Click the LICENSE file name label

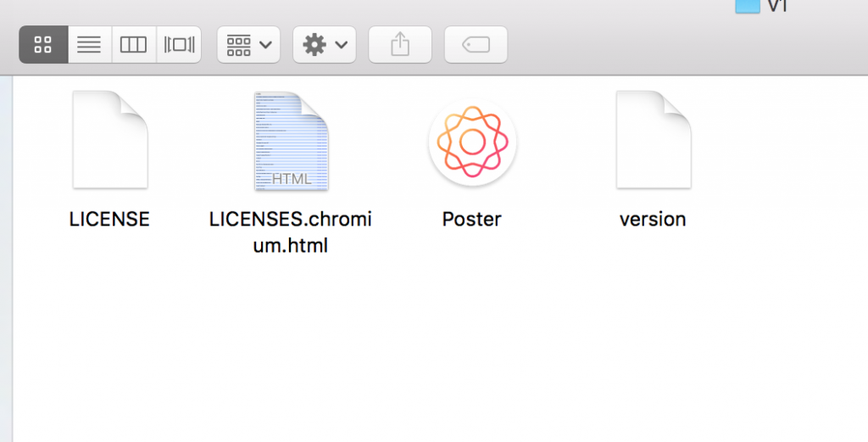point(109,220)
